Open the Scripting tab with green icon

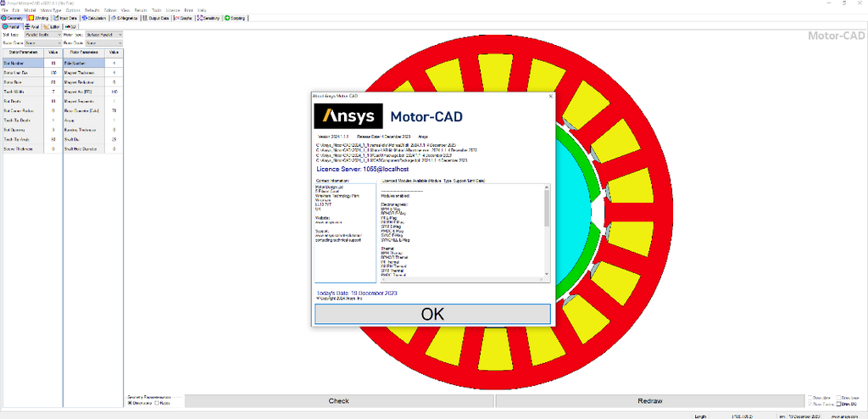(x=236, y=19)
